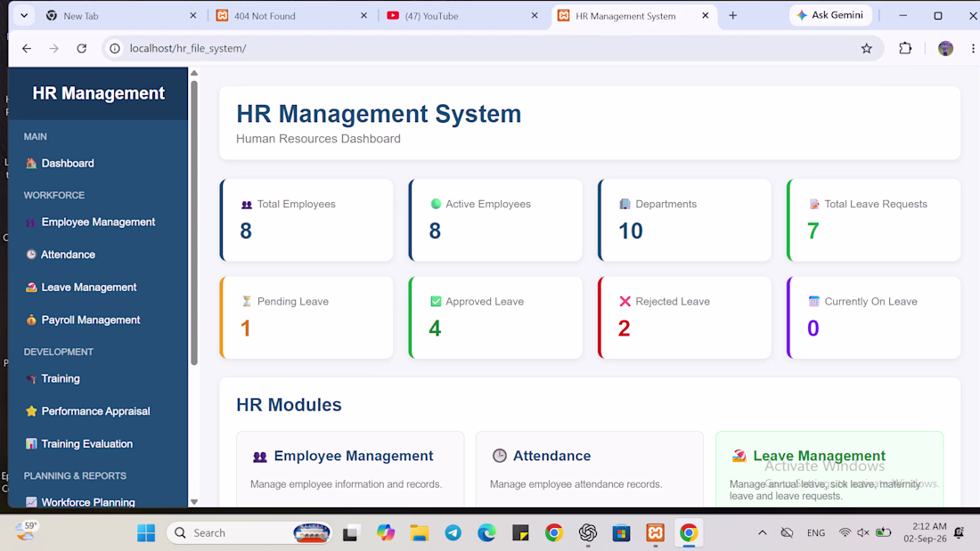This screenshot has width=980, height=551.
Task: Open a new browser tab
Action: click(x=733, y=16)
